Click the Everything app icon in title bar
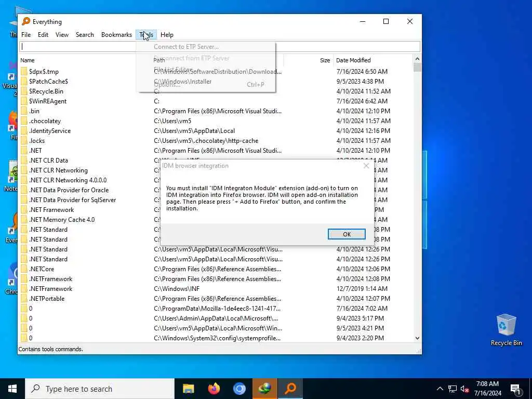The image size is (532, 399). point(26,21)
